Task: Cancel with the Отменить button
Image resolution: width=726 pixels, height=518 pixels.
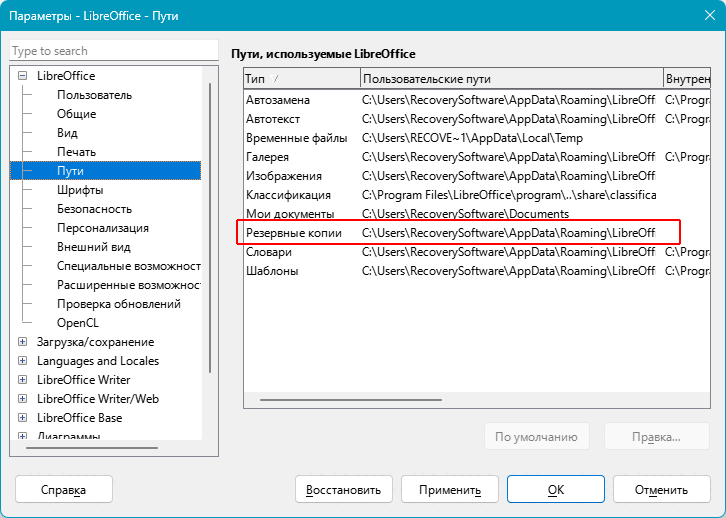Action: (662, 489)
